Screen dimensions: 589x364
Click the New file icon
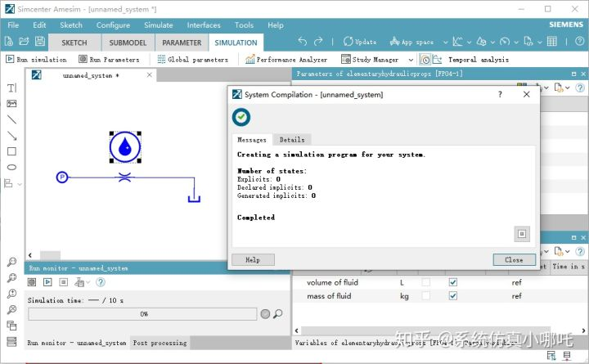[9, 42]
